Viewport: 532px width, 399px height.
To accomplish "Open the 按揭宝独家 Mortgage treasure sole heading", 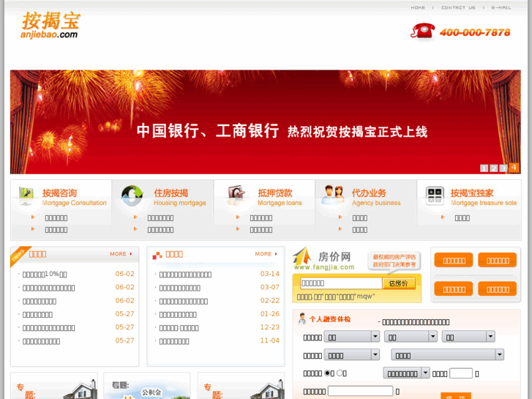I will 484,197.
